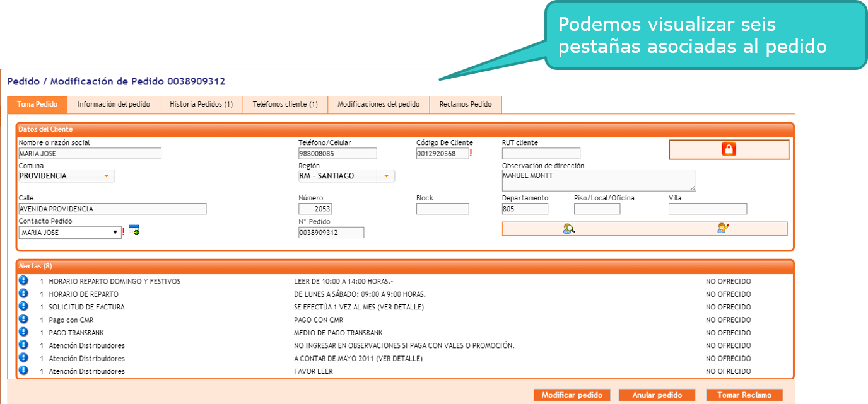The height and width of the screenshot is (404, 868).
Task: Click alert text HORARIO REPARTO DOMINGO Y FESTIVOS
Action: tap(114, 282)
